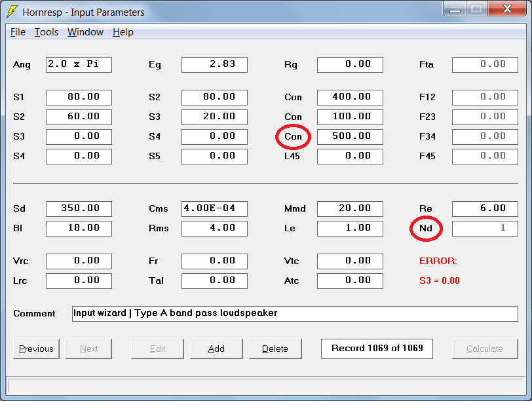Click the second-column S3 field with 20.00
The height and width of the screenshot is (401, 532).
point(214,117)
